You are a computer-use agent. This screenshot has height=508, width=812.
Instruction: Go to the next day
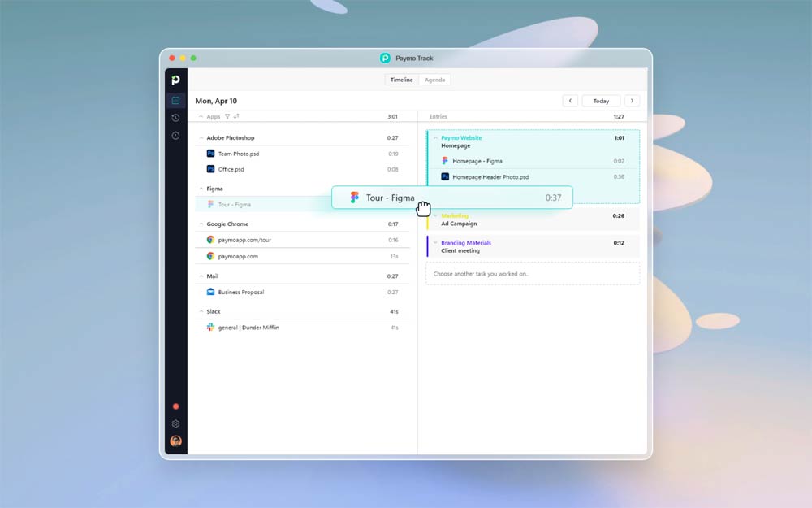click(632, 101)
